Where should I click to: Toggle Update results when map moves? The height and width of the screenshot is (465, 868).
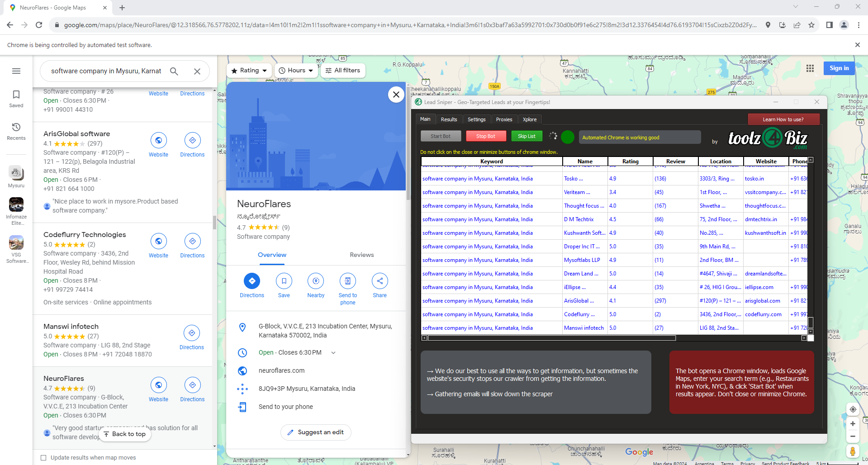[43, 458]
